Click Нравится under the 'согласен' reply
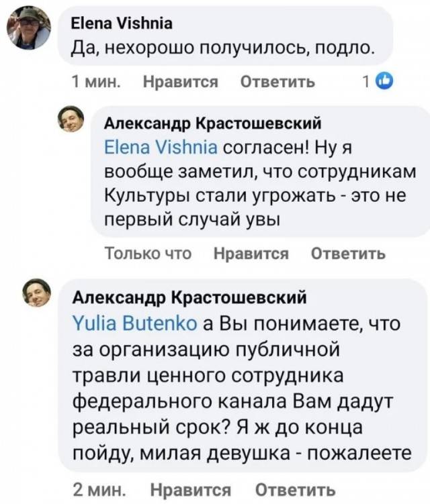 click(x=251, y=254)
